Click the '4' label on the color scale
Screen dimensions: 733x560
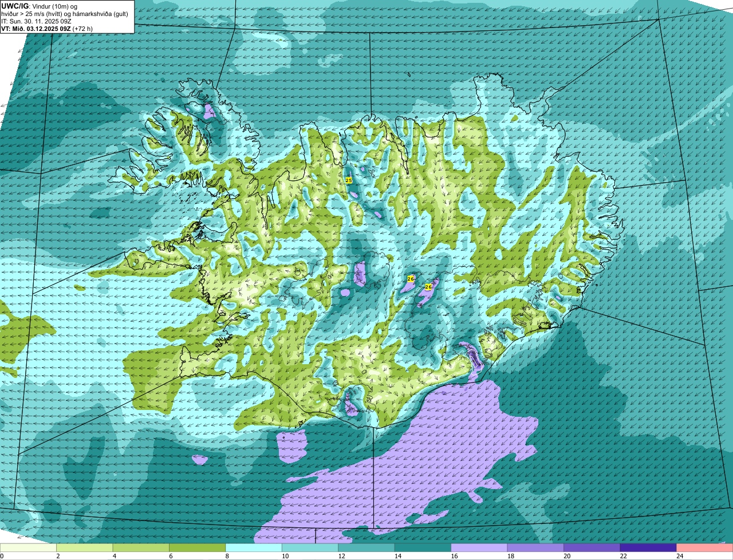tap(114, 556)
